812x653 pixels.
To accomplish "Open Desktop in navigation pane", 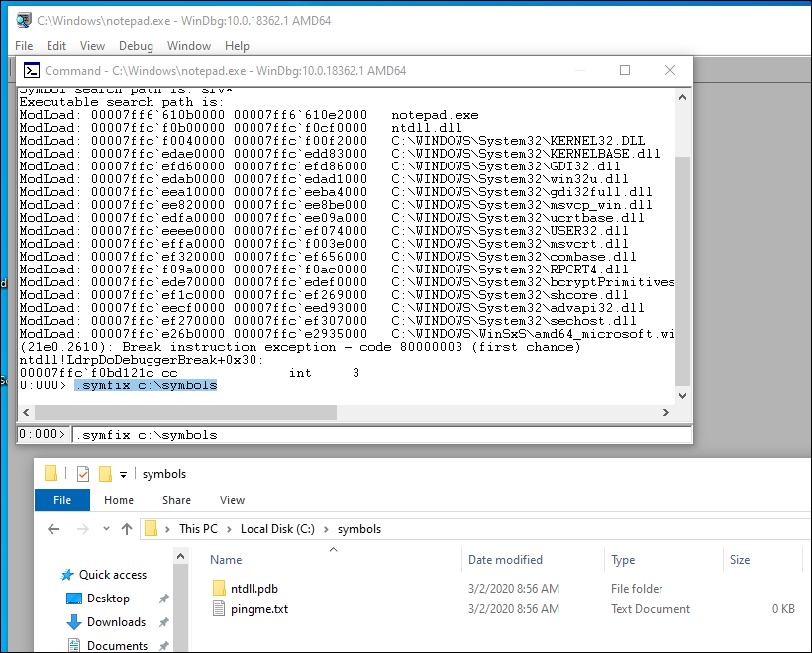I will pyautogui.click(x=108, y=599).
